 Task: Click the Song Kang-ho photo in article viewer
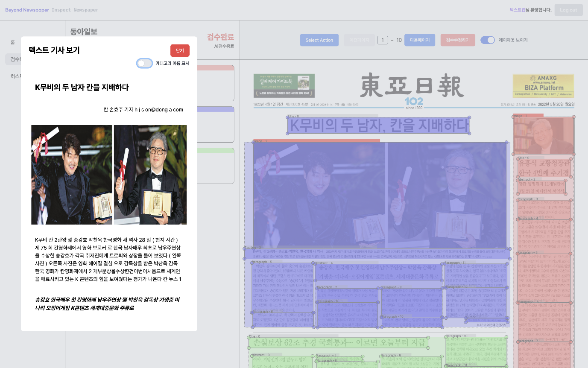[72, 175]
